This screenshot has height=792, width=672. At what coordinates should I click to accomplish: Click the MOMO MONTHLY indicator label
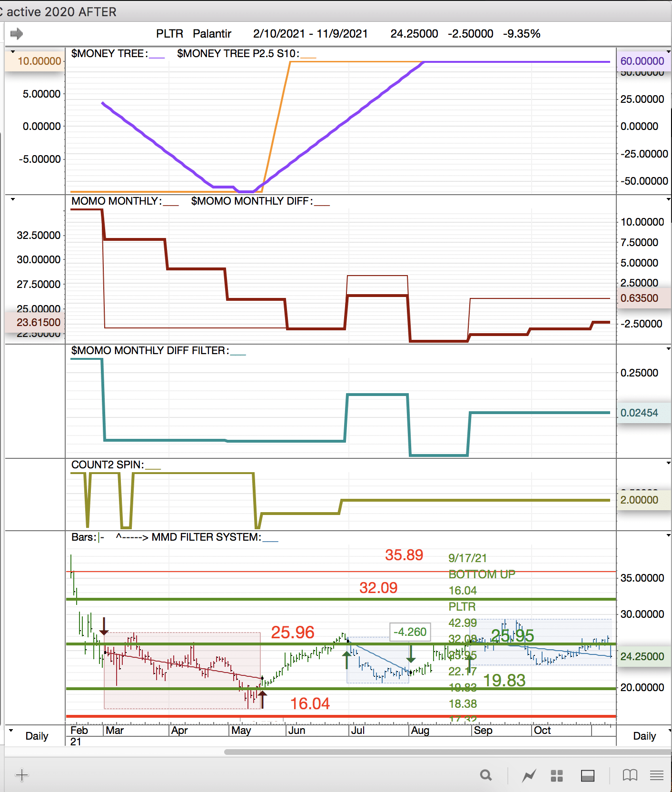point(117,201)
